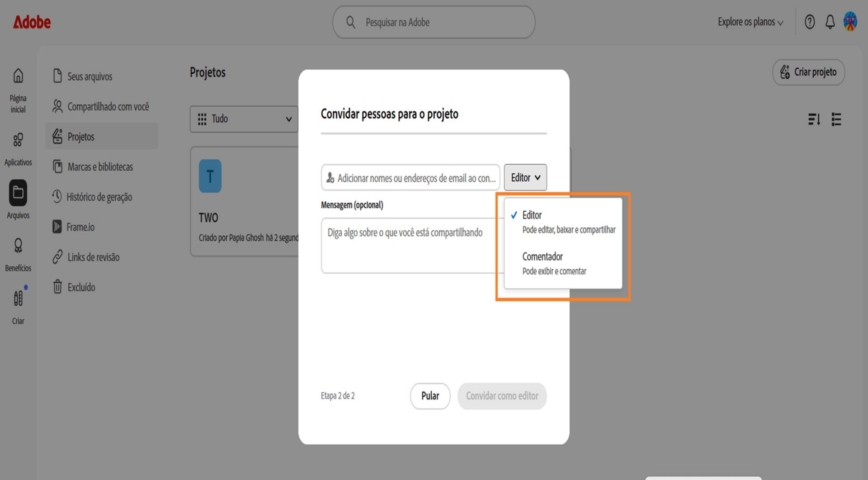The width and height of the screenshot is (868, 480).
Task: Select the Comentador role option
Action: pyautogui.click(x=563, y=263)
